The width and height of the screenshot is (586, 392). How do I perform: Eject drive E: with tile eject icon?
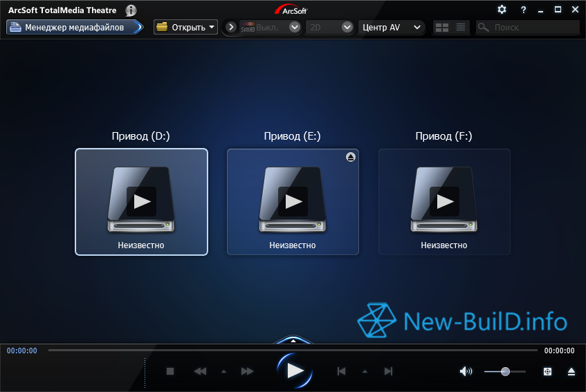(350, 157)
